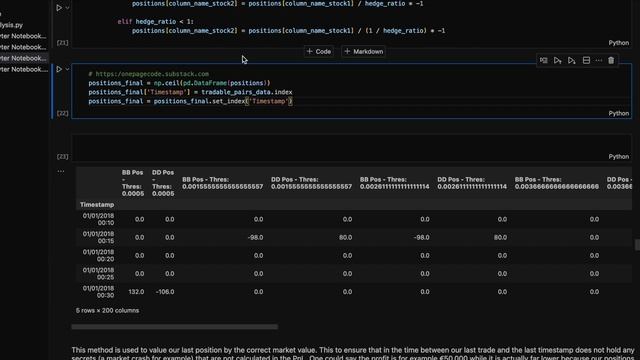Click the np.ceil(pd.DataFrame(positions)) code line
The width and height of the screenshot is (640, 360).
[179, 83]
